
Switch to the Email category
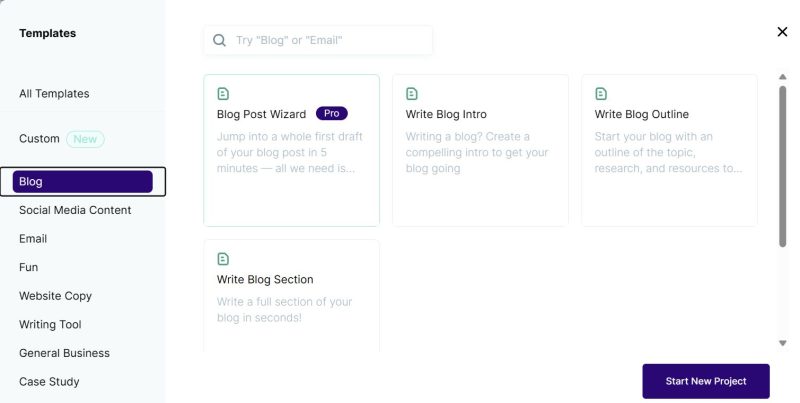(33, 239)
